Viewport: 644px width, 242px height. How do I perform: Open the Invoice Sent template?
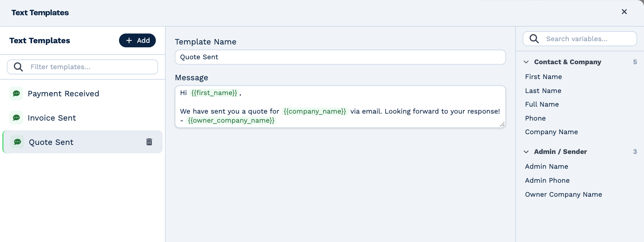pos(83,118)
